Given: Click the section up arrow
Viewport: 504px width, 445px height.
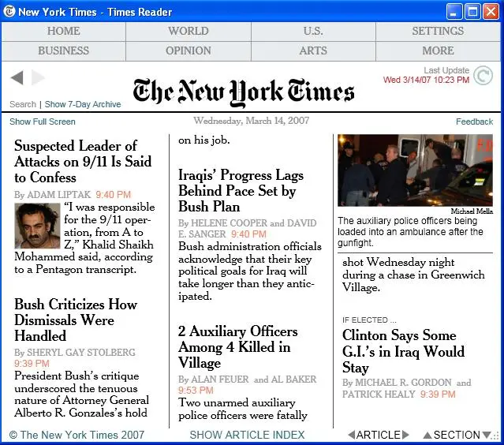Looking at the screenshot, I should (x=427, y=436).
